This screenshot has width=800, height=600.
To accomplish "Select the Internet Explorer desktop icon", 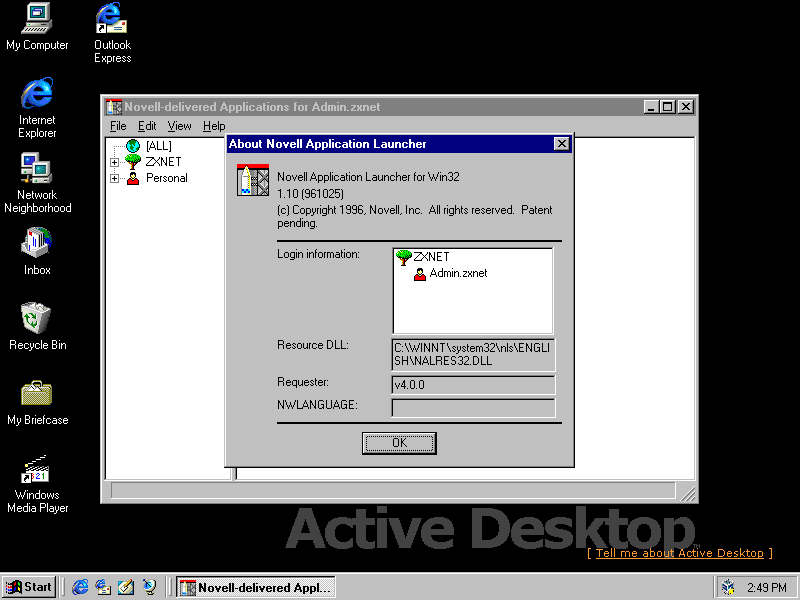I will coord(37,108).
